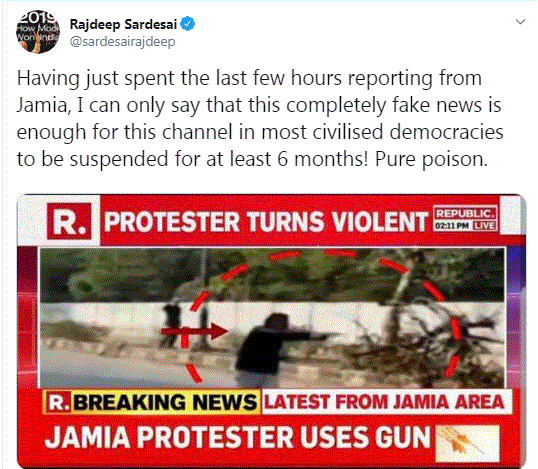Screen dimensions: 538x469
Task: Click the REPUBLIC LIVE timestamp badge
Action: pos(465,219)
